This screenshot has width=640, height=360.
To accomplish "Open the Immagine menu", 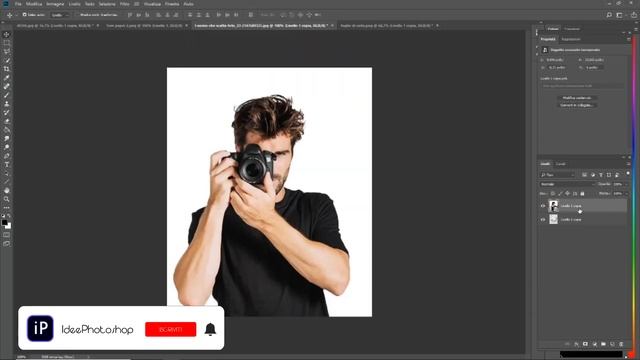I will pos(55,4).
